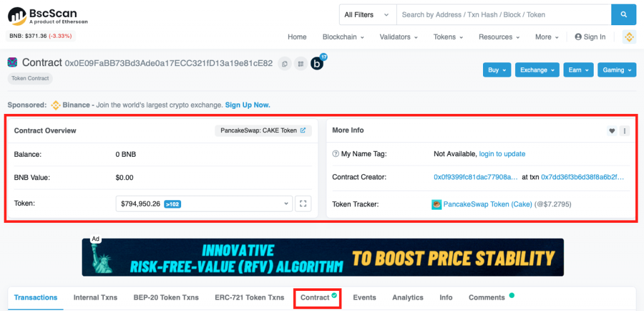Click login to update link
The height and width of the screenshot is (311, 644).
(502, 154)
